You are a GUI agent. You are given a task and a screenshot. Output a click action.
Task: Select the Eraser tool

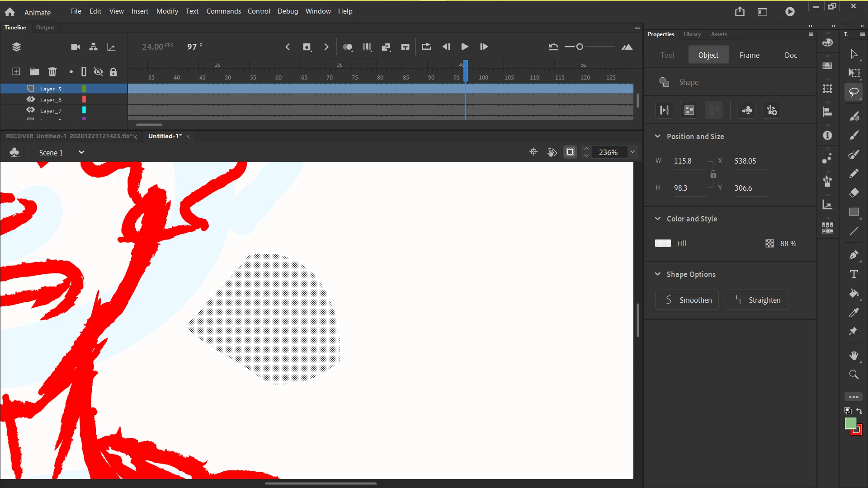[x=854, y=193]
